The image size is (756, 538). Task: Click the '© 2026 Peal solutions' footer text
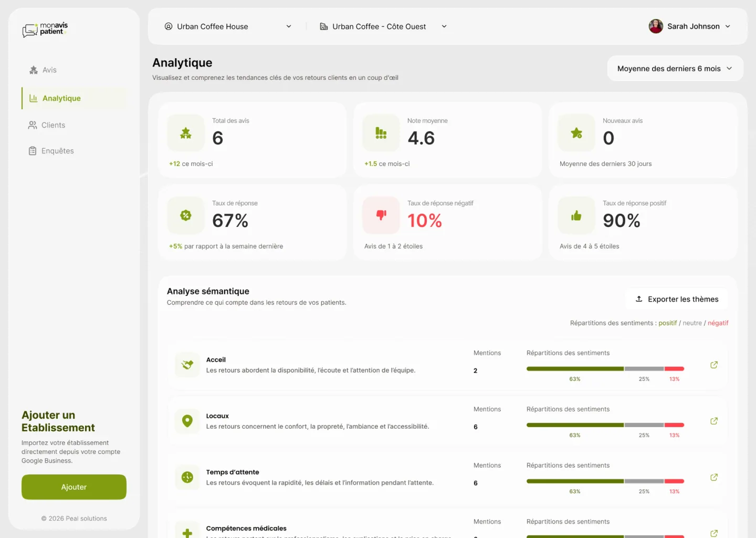click(x=74, y=519)
